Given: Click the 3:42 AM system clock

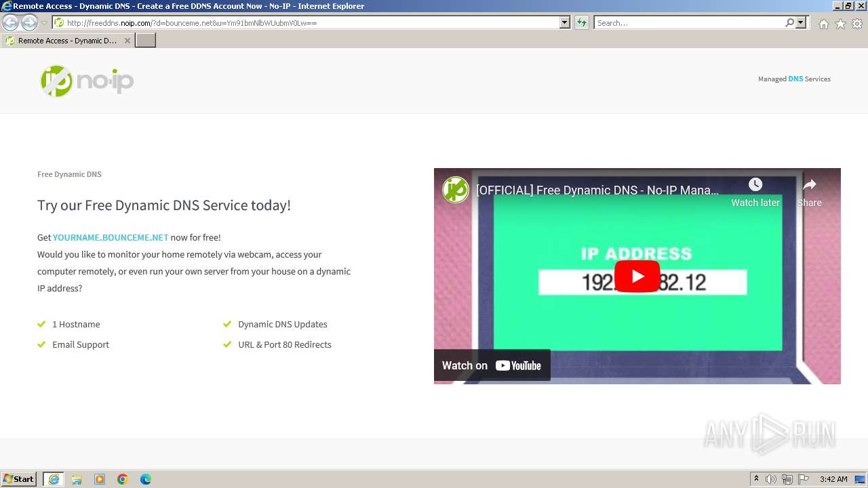Looking at the screenshot, I should pyautogui.click(x=833, y=479).
